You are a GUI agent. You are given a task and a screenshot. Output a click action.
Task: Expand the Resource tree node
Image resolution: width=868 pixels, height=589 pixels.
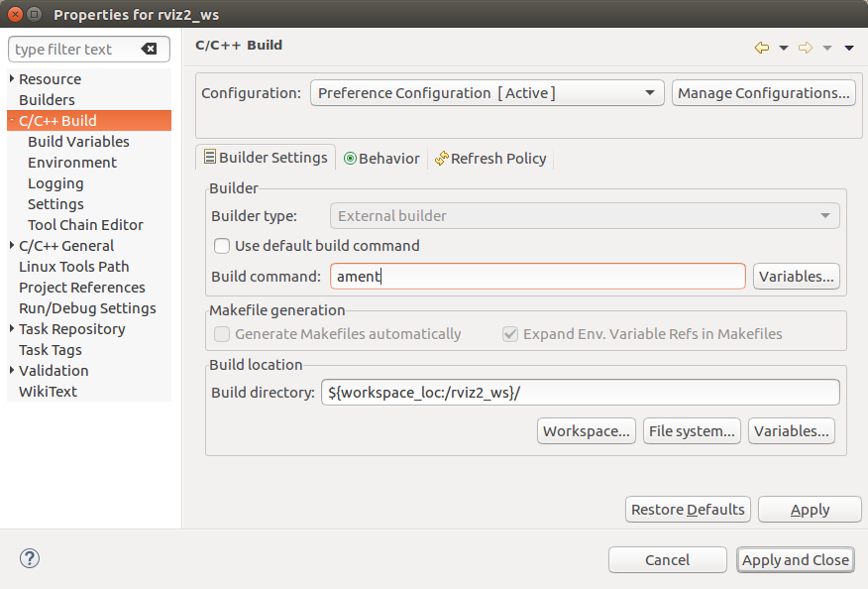12,79
